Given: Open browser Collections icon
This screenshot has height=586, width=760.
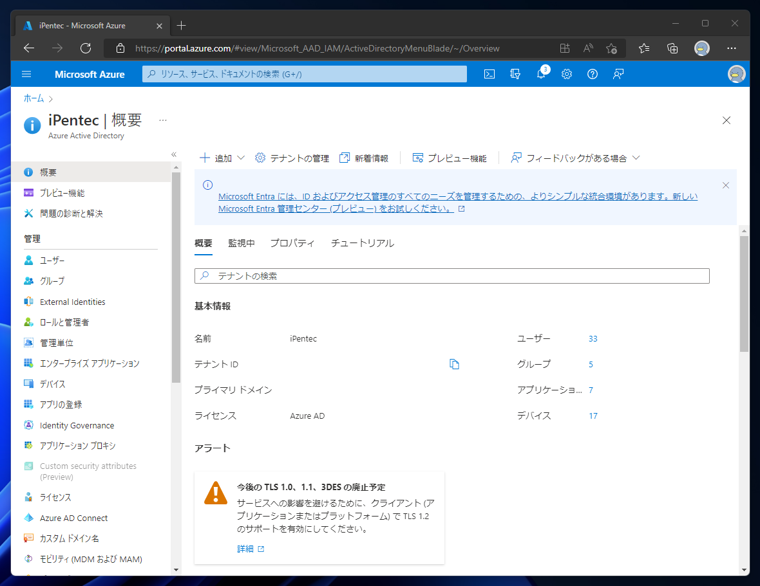Looking at the screenshot, I should [x=672, y=48].
